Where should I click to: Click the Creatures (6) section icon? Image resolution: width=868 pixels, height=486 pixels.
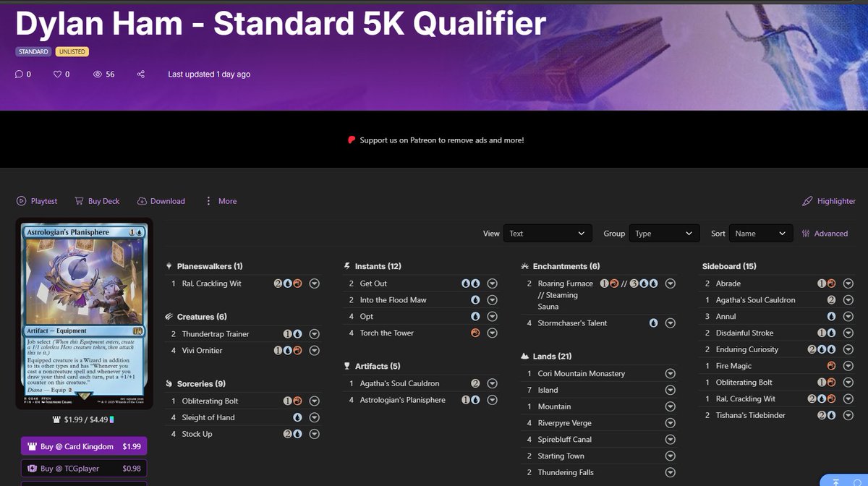[169, 317]
